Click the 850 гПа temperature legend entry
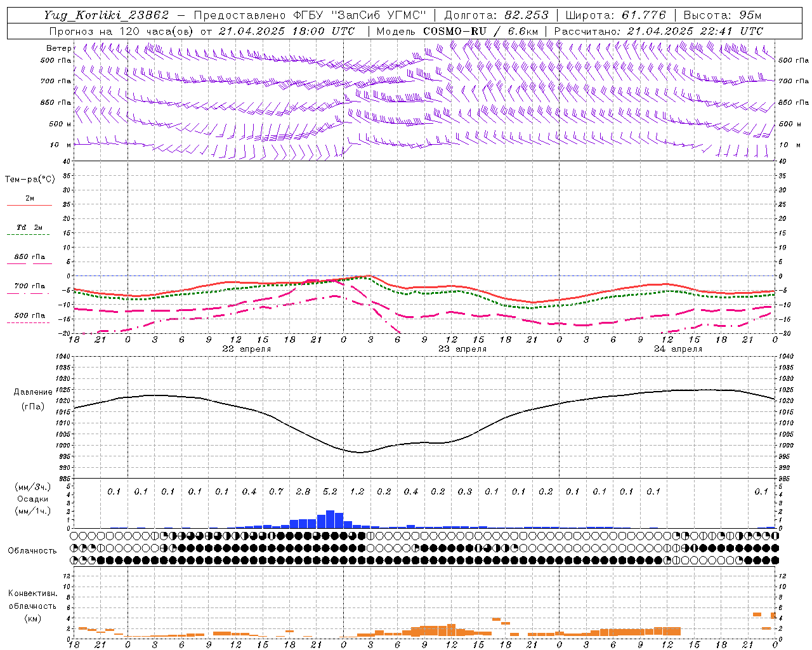 (29, 260)
